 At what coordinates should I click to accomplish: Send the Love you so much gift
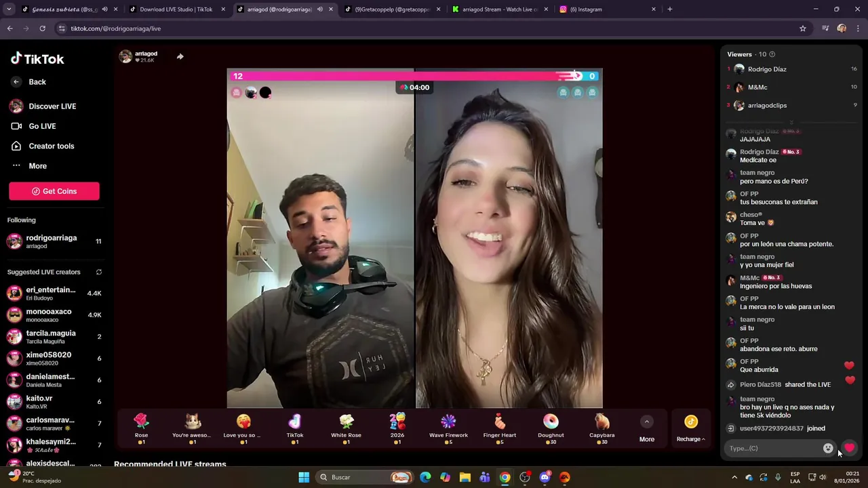[243, 428]
